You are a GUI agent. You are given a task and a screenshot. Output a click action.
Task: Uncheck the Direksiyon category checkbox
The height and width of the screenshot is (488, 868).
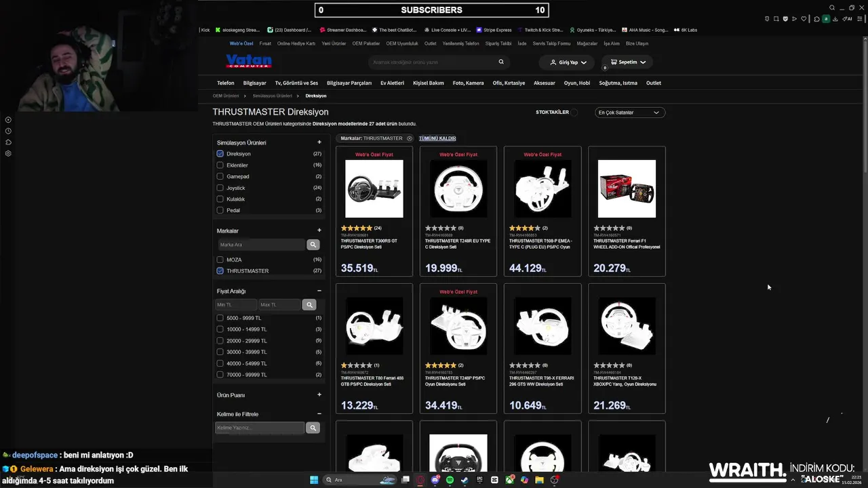tap(220, 154)
